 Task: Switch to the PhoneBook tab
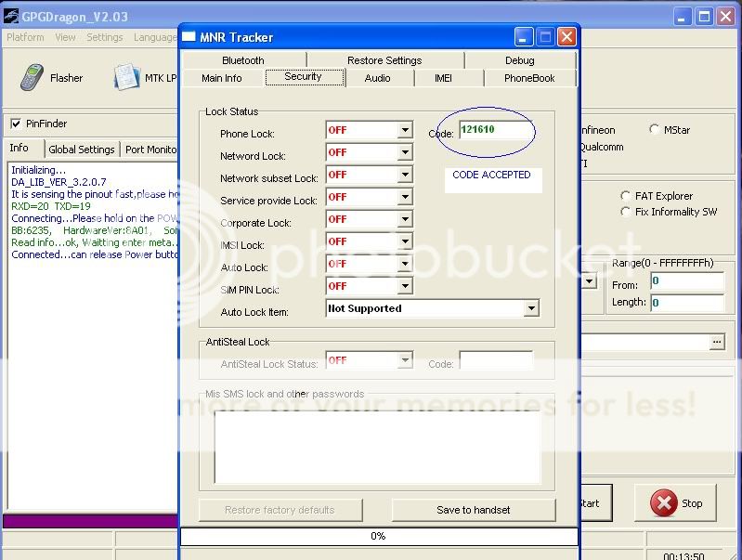529,78
